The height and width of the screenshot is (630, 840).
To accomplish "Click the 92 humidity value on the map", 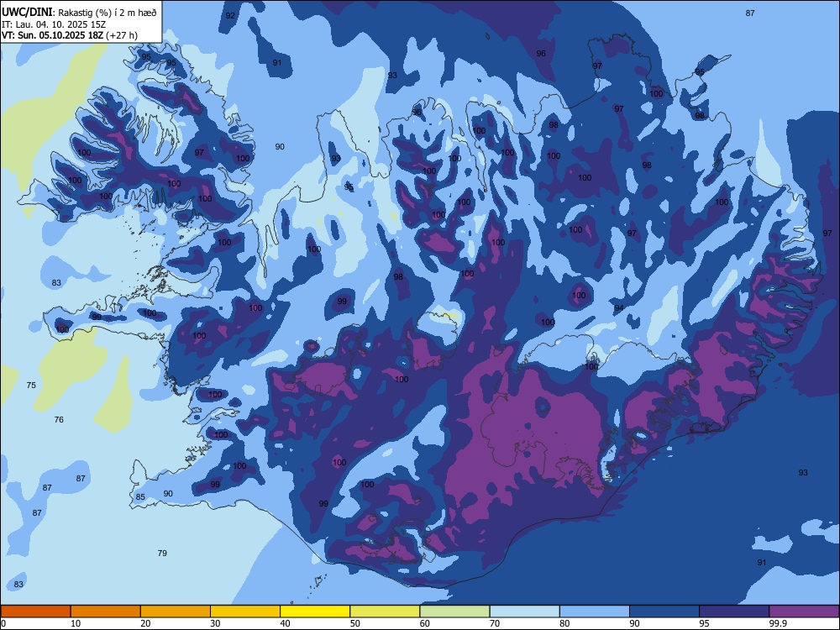I will pyautogui.click(x=230, y=15).
